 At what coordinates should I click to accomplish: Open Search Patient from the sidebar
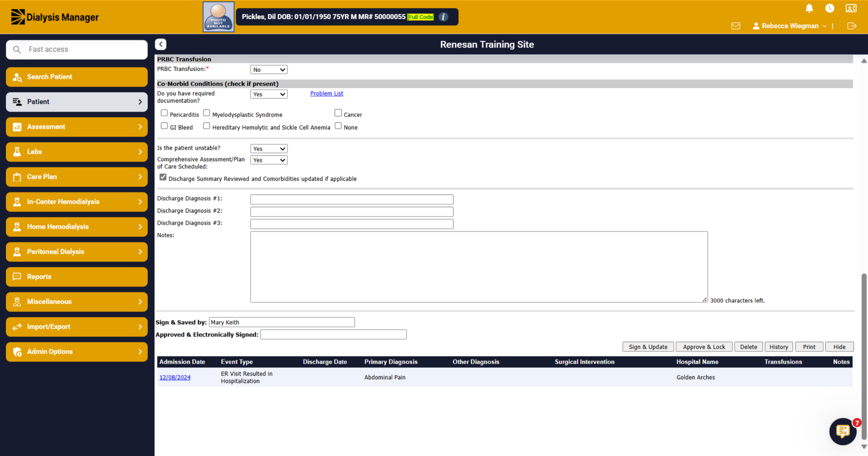tap(77, 77)
